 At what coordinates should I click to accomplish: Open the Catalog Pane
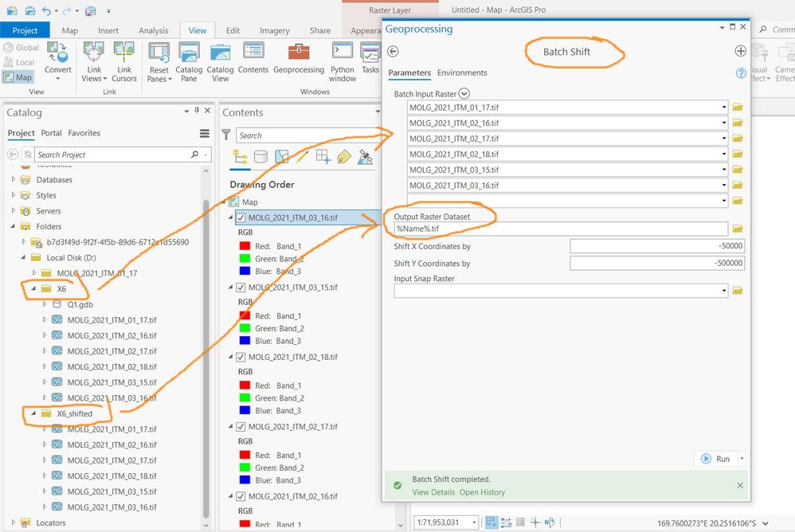tap(189, 61)
